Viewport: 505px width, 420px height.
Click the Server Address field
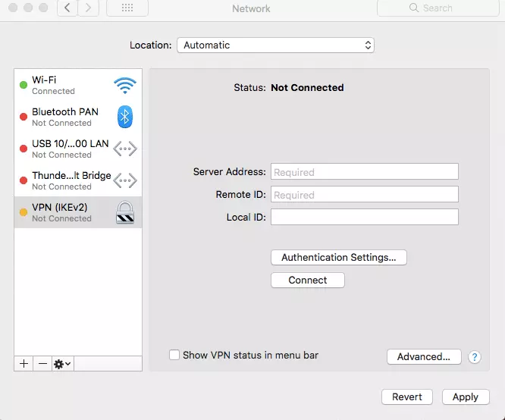(364, 172)
